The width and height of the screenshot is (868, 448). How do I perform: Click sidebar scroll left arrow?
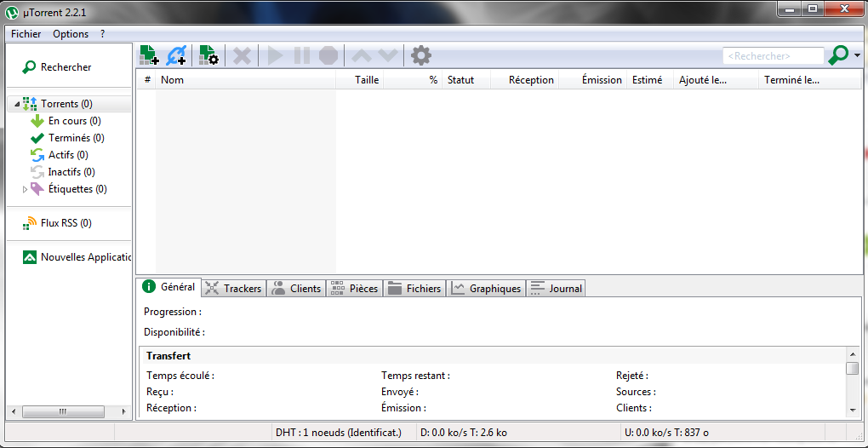click(14, 411)
